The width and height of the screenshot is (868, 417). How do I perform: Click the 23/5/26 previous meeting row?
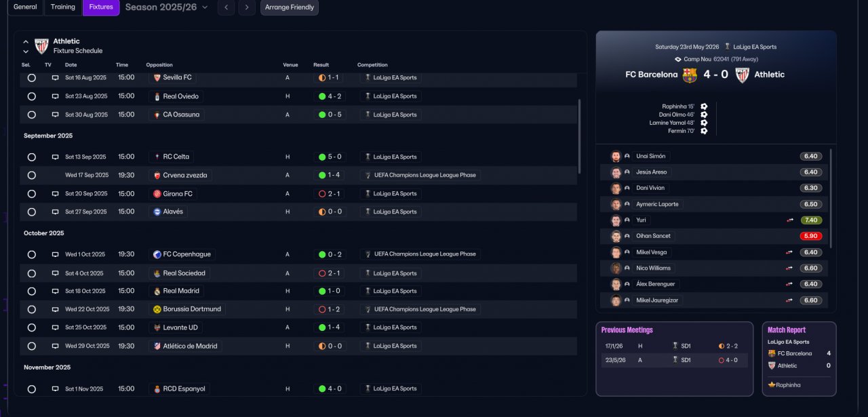point(674,360)
